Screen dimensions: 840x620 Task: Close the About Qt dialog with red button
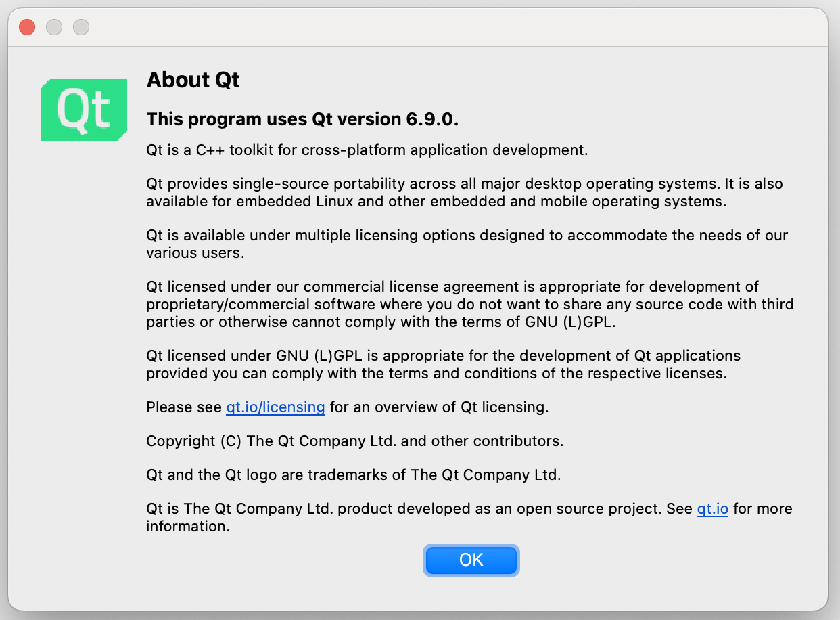pos(27,27)
